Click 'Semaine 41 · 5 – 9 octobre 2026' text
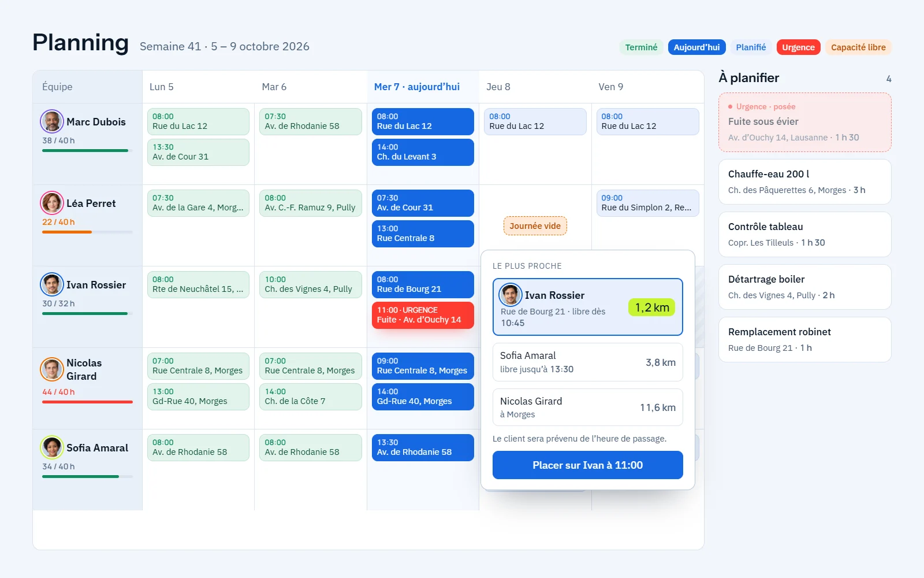Viewport: 924px width, 578px height. (225, 46)
